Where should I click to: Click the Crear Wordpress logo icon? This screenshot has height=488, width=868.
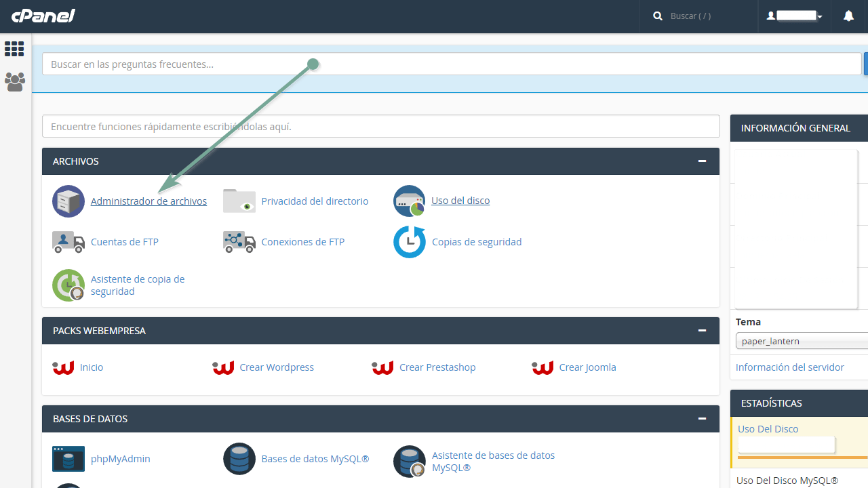tap(223, 367)
